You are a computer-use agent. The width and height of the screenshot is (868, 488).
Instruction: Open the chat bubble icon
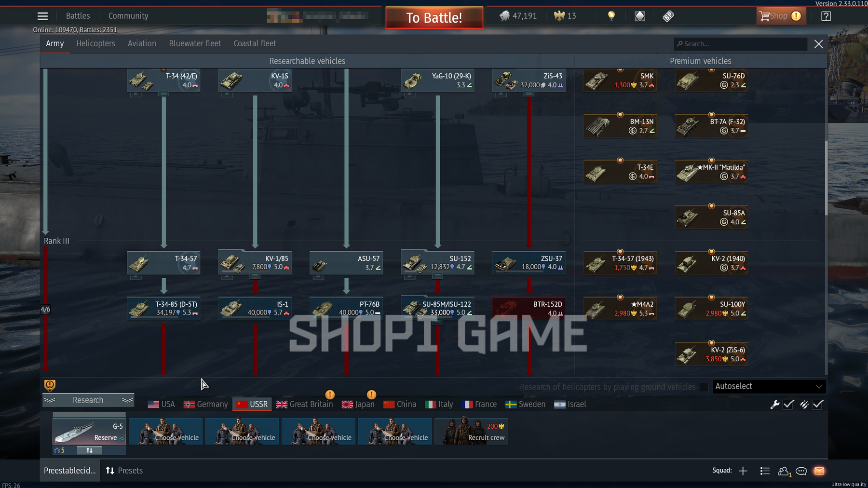click(x=801, y=471)
